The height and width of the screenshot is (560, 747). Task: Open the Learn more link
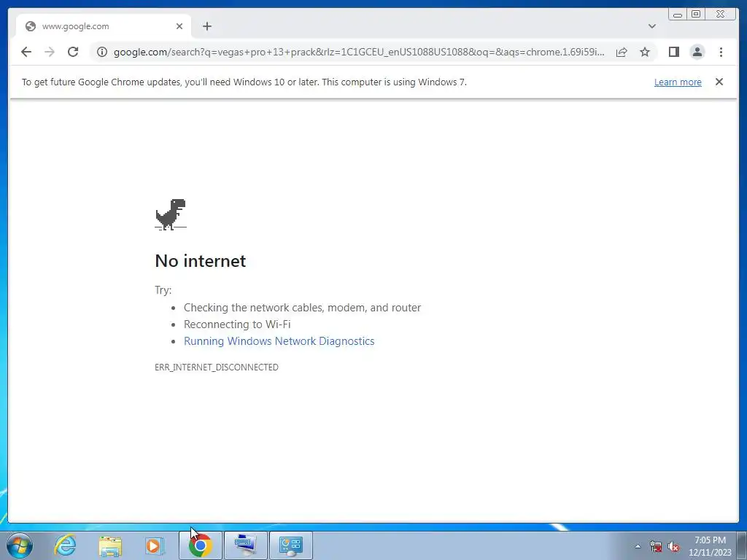678,82
